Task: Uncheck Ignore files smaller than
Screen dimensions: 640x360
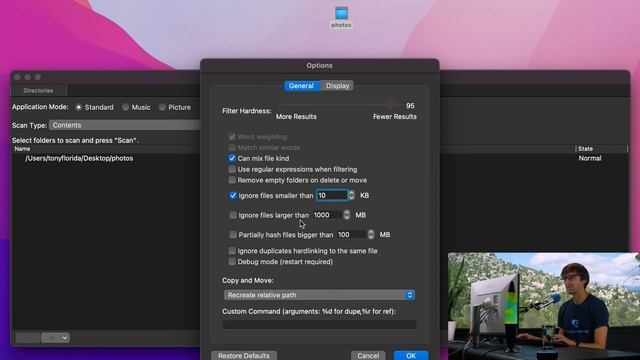Action: (x=233, y=196)
